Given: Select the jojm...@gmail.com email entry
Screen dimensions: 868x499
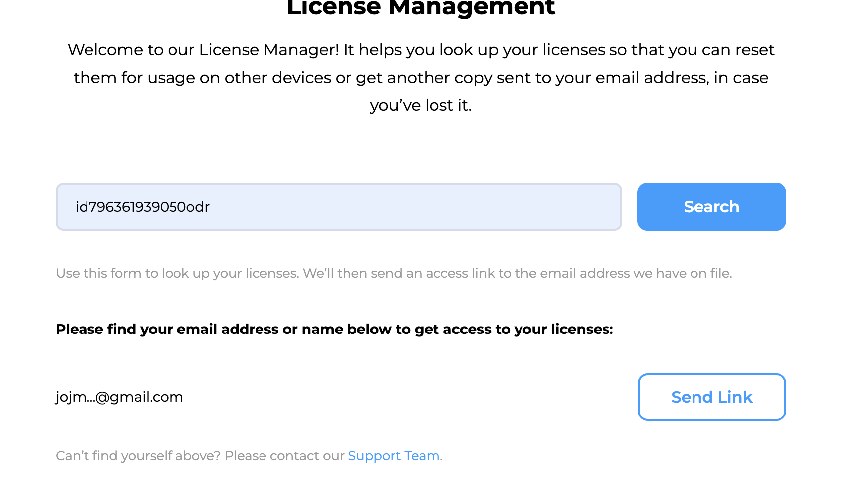Looking at the screenshot, I should (119, 397).
